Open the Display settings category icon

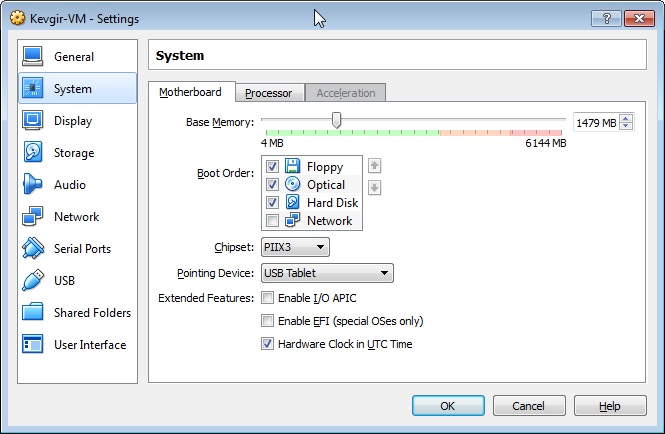point(33,121)
